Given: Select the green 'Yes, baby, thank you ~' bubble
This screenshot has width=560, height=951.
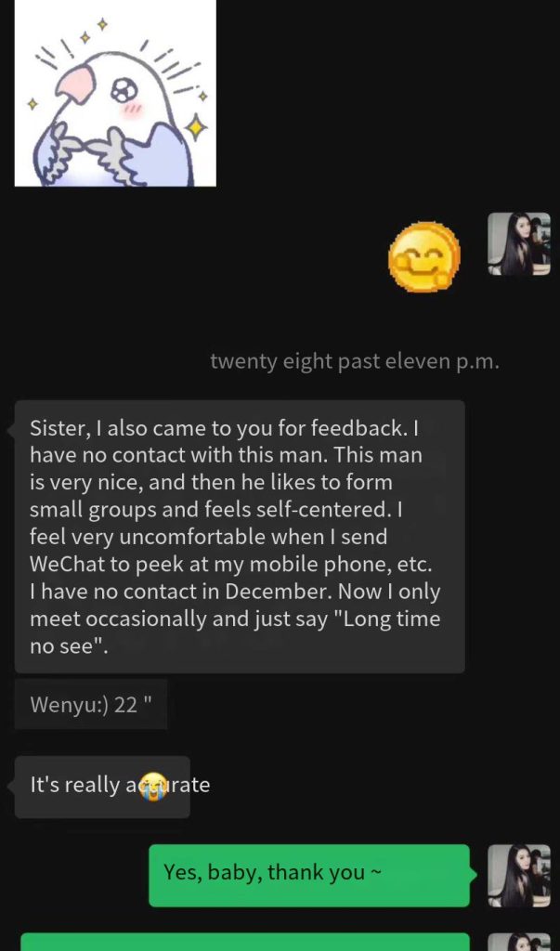Looking at the screenshot, I should [309, 876].
